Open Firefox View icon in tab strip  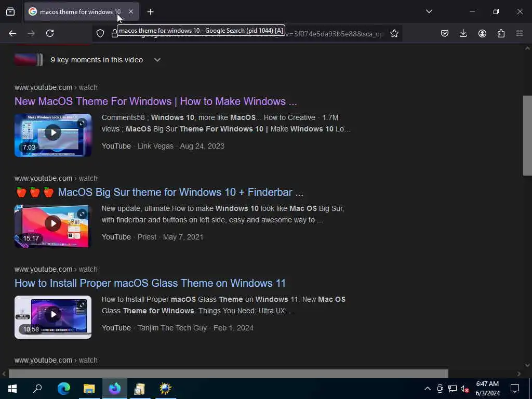10,11
